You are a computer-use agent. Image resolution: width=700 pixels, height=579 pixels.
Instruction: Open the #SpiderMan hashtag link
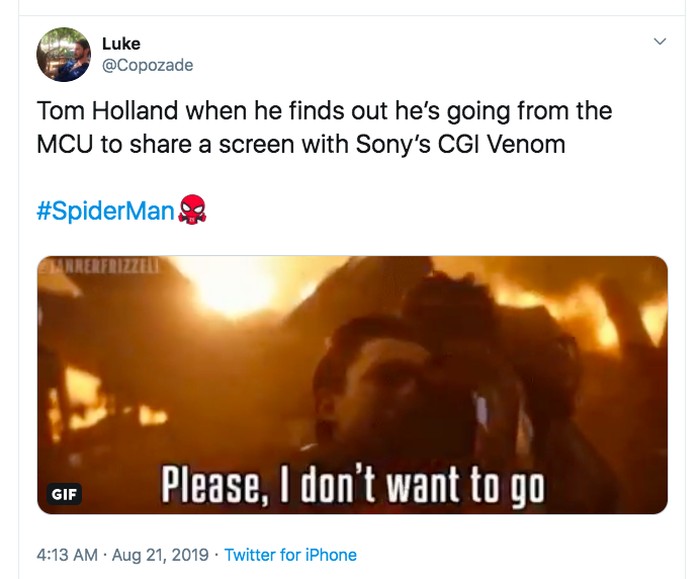(x=105, y=212)
